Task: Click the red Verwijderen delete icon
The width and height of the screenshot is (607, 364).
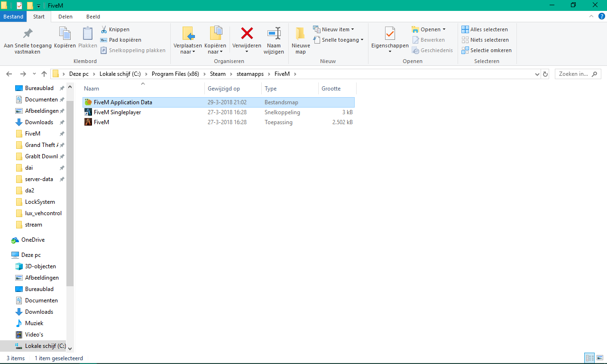Action: coord(247,33)
